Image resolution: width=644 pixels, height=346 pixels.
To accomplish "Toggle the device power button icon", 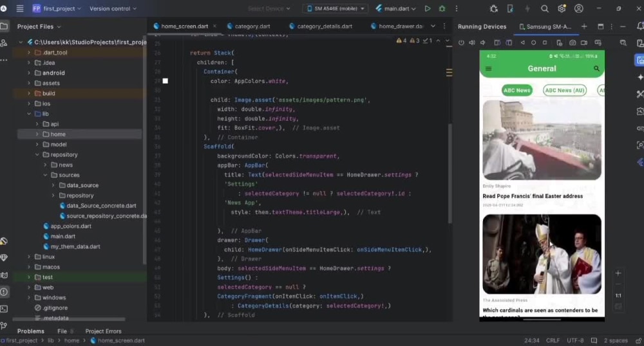I will point(461,42).
